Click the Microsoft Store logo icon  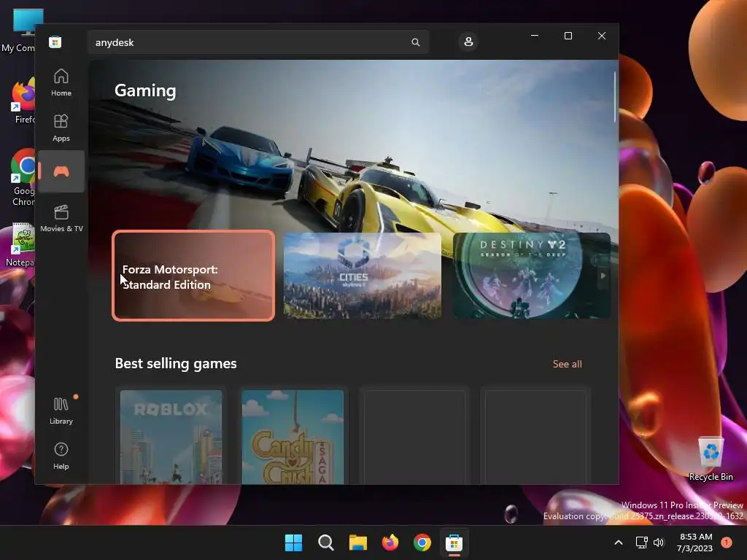tap(55, 42)
